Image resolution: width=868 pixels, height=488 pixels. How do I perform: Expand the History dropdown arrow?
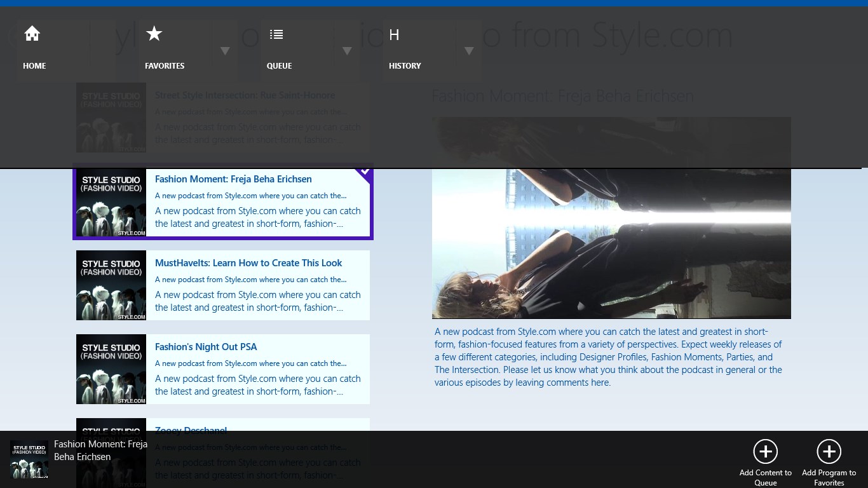[469, 51]
